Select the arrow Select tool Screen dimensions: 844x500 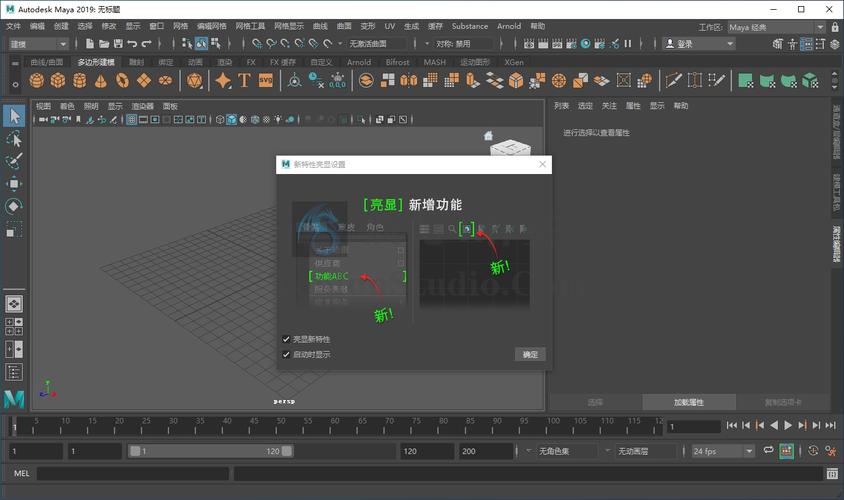click(14, 117)
